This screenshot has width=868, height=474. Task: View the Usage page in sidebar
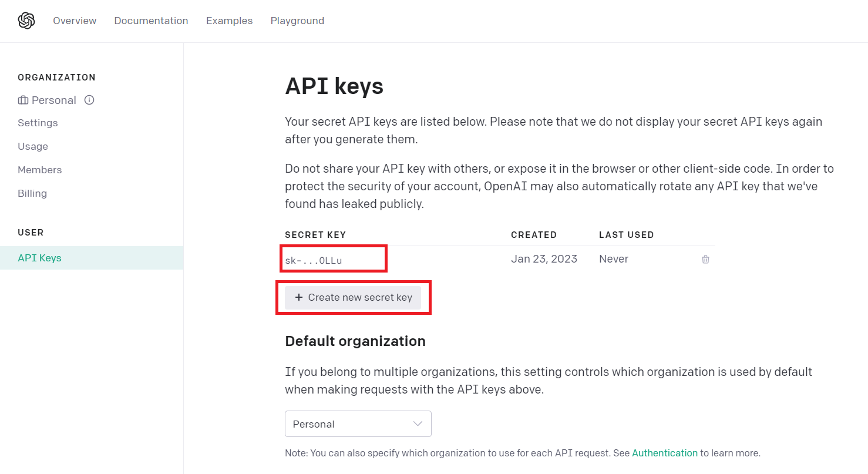pyautogui.click(x=33, y=146)
